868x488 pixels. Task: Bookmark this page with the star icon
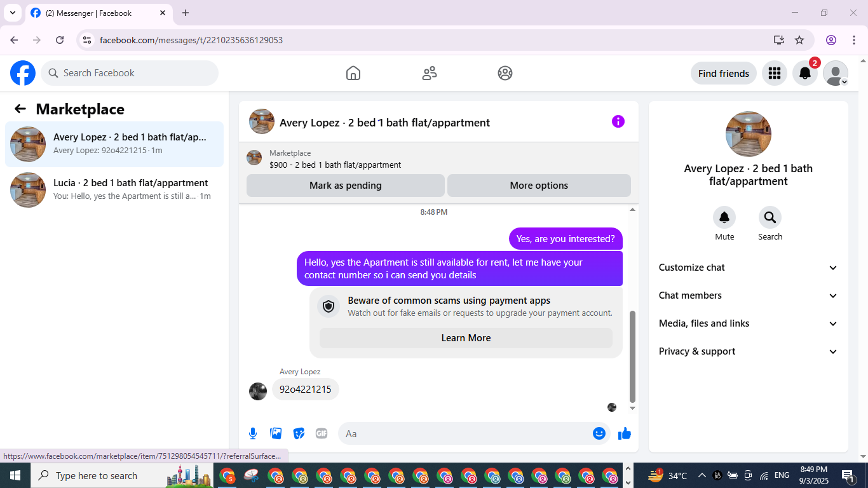[x=799, y=40]
